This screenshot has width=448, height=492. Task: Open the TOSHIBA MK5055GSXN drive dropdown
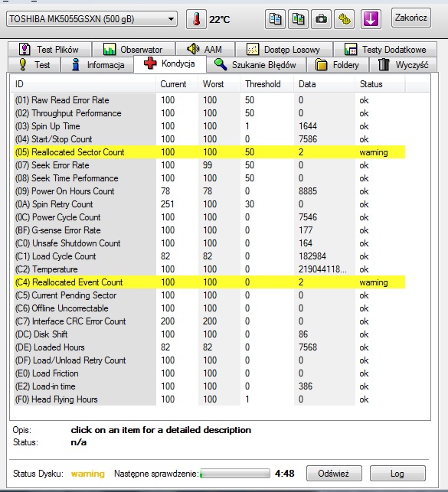point(92,19)
